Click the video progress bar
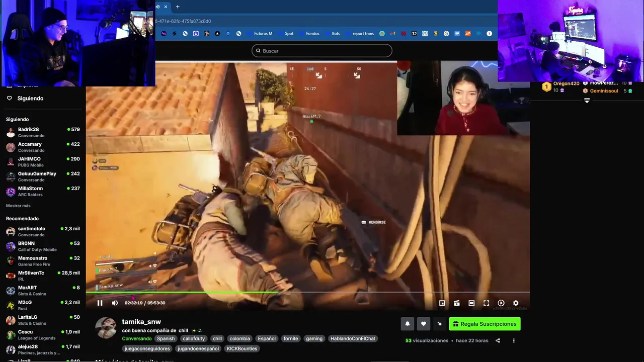This screenshot has height=362, width=644. coord(307,292)
